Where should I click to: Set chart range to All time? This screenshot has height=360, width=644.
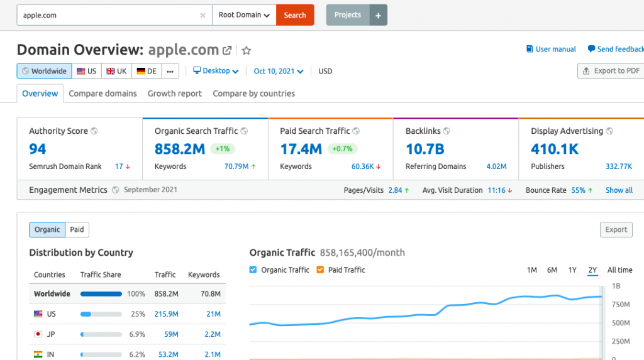click(x=619, y=270)
